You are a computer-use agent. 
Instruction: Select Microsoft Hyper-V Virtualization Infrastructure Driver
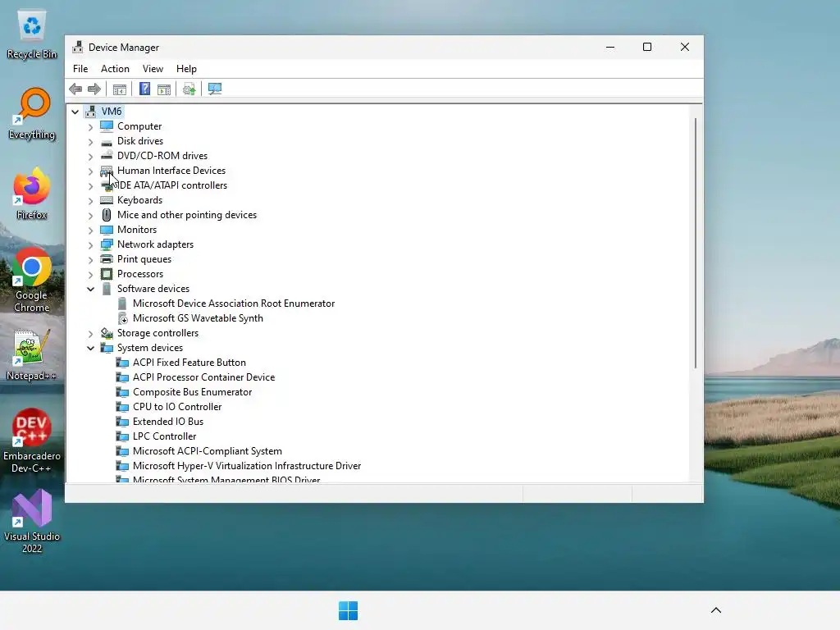pos(247,466)
